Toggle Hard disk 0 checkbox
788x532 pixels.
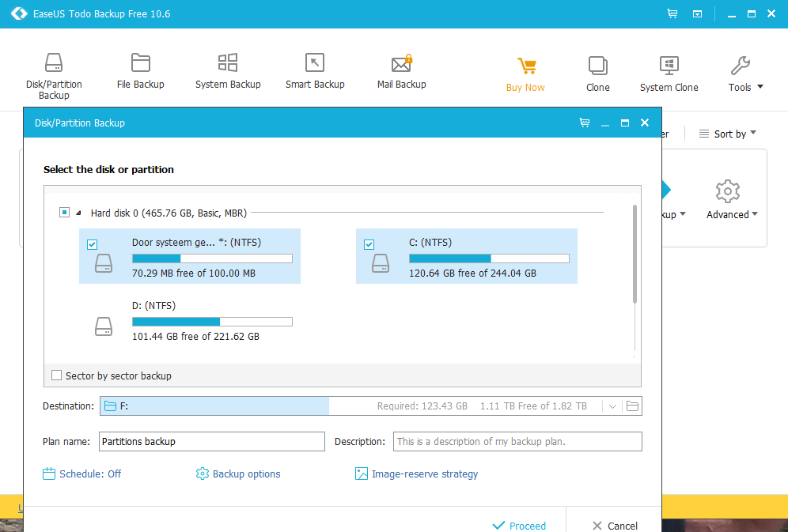pyautogui.click(x=64, y=213)
